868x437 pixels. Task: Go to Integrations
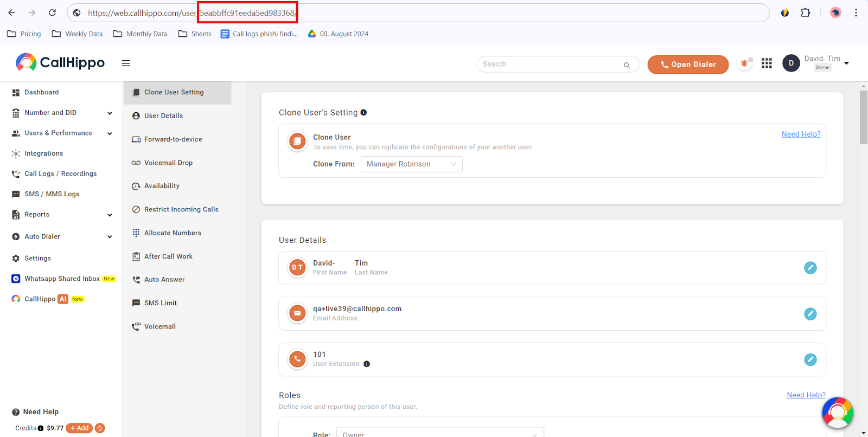click(x=43, y=153)
